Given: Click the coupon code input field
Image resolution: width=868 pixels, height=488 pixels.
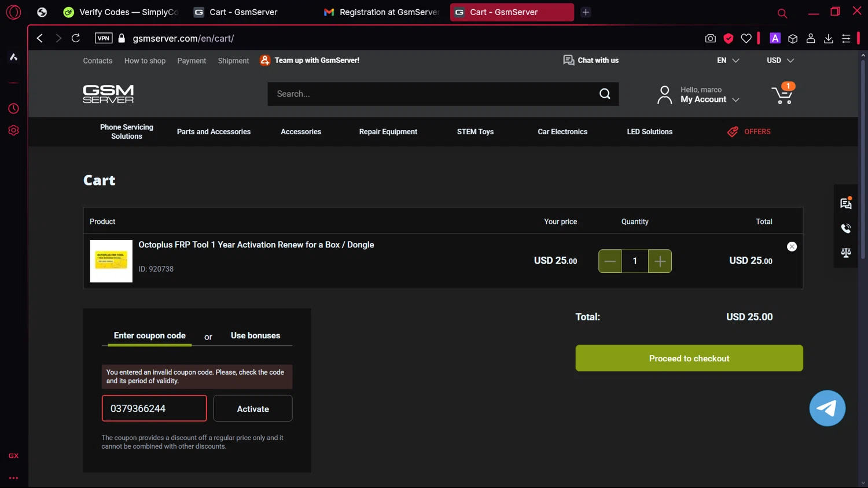Looking at the screenshot, I should pyautogui.click(x=154, y=409).
